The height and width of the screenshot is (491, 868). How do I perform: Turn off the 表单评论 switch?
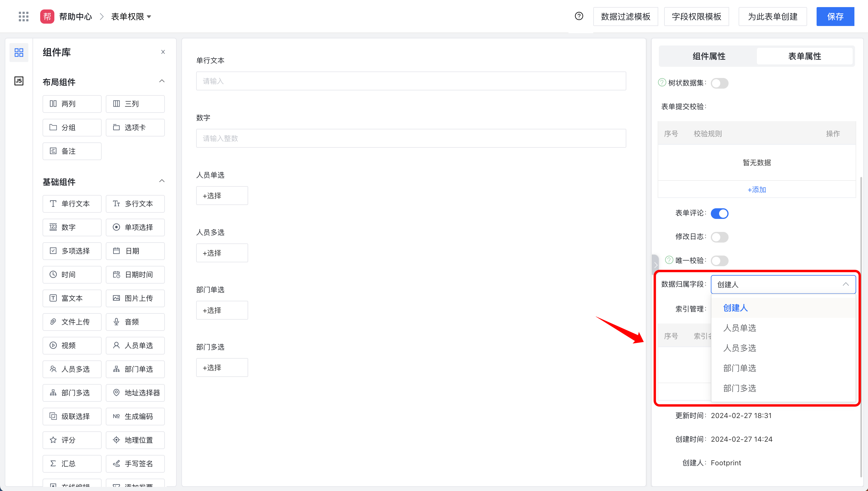[719, 214]
